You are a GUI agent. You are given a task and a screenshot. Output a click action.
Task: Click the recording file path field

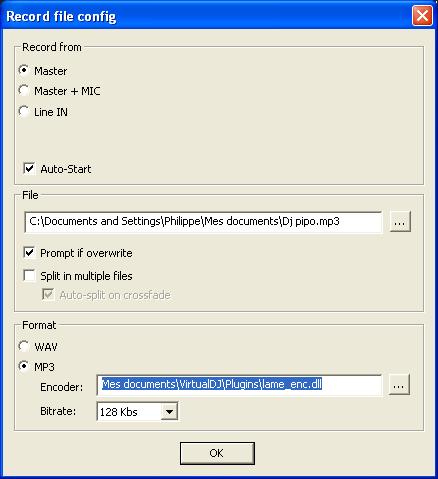tap(203, 222)
